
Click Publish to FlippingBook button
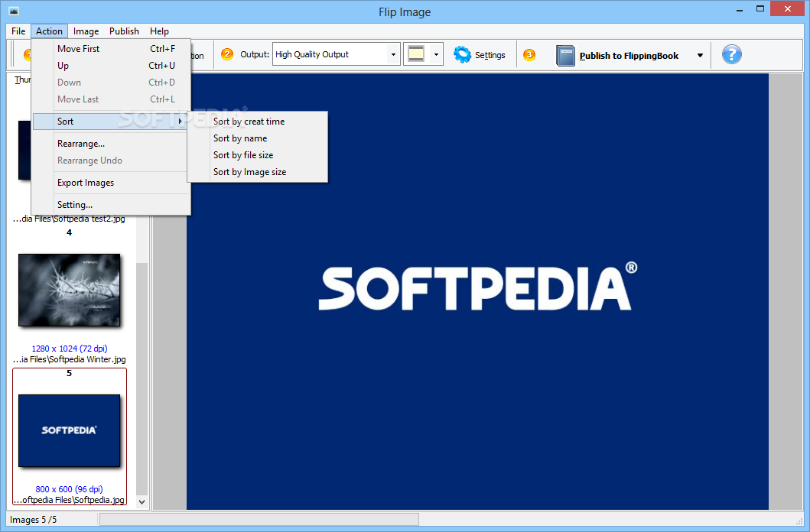tap(629, 56)
